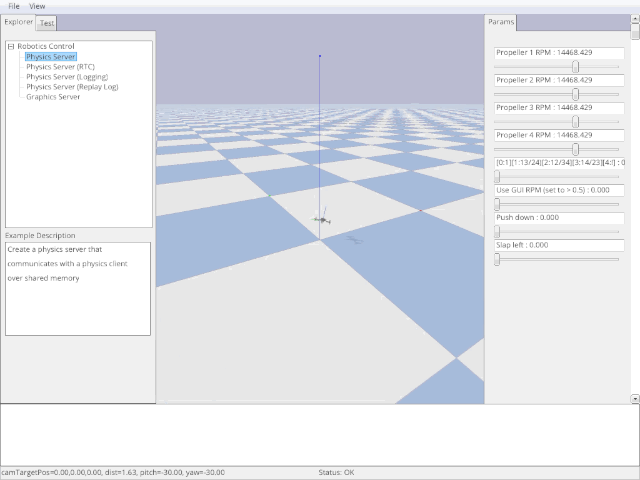This screenshot has height=480, width=640.
Task: Click the Slap left value field
Action: point(559,245)
